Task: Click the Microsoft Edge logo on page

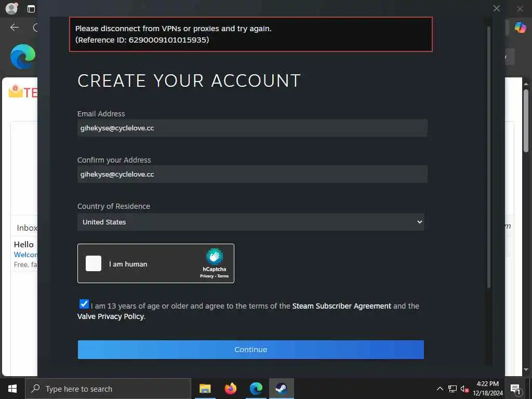Action: point(23,56)
